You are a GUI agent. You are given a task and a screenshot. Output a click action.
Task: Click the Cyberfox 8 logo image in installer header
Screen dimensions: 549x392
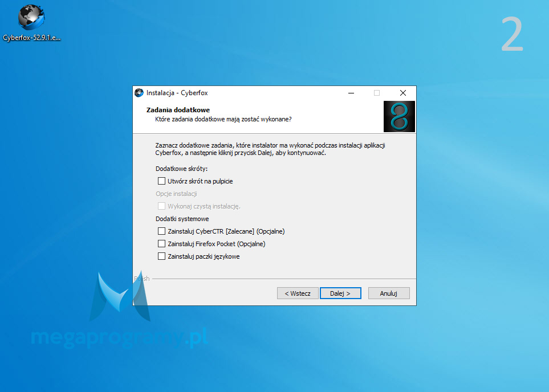click(x=399, y=117)
